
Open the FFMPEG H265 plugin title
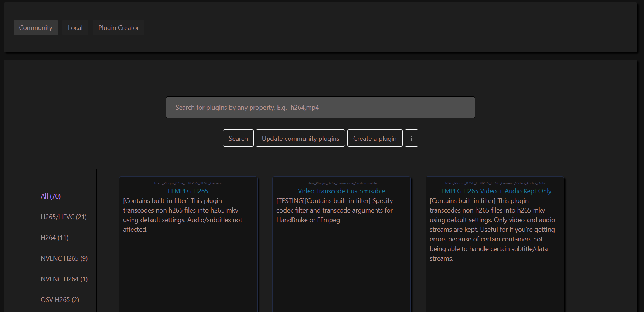coord(188,191)
